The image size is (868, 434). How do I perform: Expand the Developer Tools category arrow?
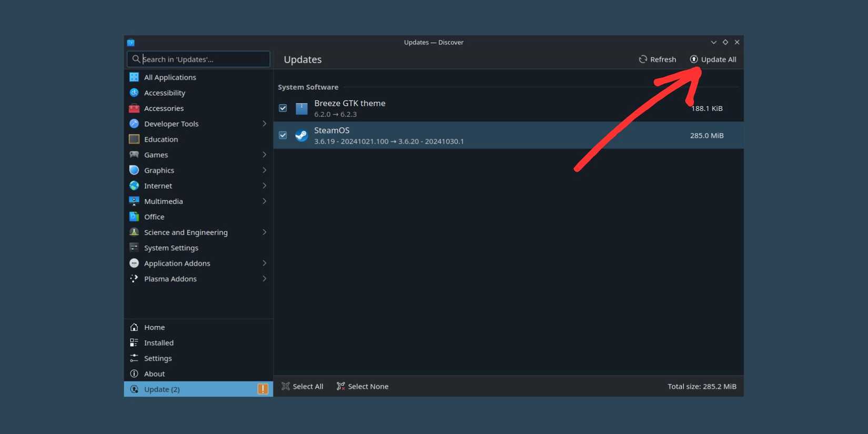(x=264, y=124)
